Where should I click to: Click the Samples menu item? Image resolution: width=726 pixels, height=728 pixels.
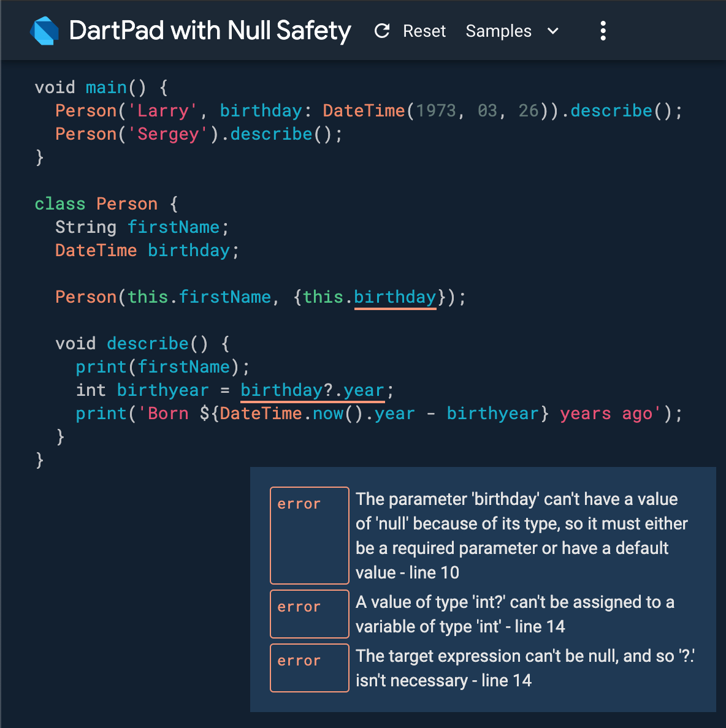tap(499, 31)
